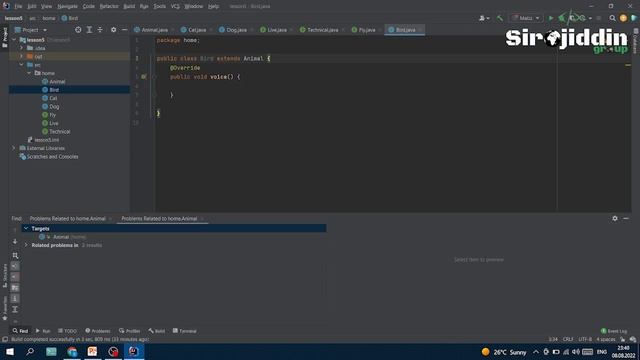Open the File menu
The image size is (640, 360).
coord(18,6)
